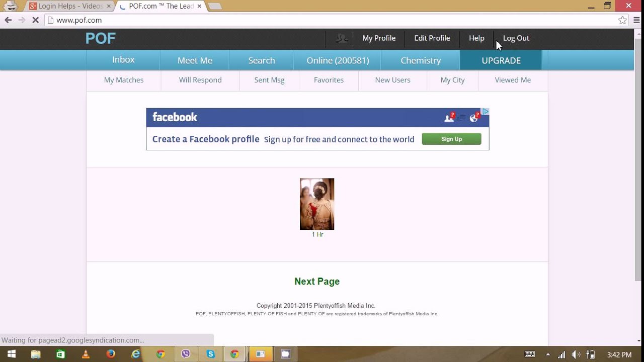The width and height of the screenshot is (644, 362).
Task: Open My Profile link
Action: point(379,38)
